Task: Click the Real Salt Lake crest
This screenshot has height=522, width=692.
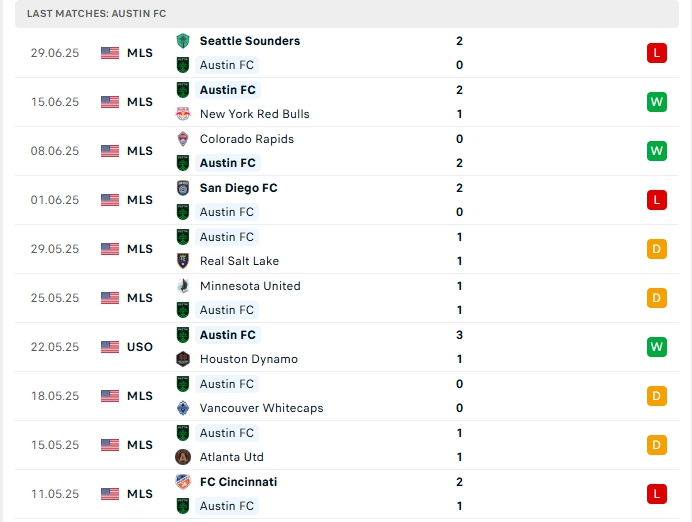Action: click(x=183, y=261)
